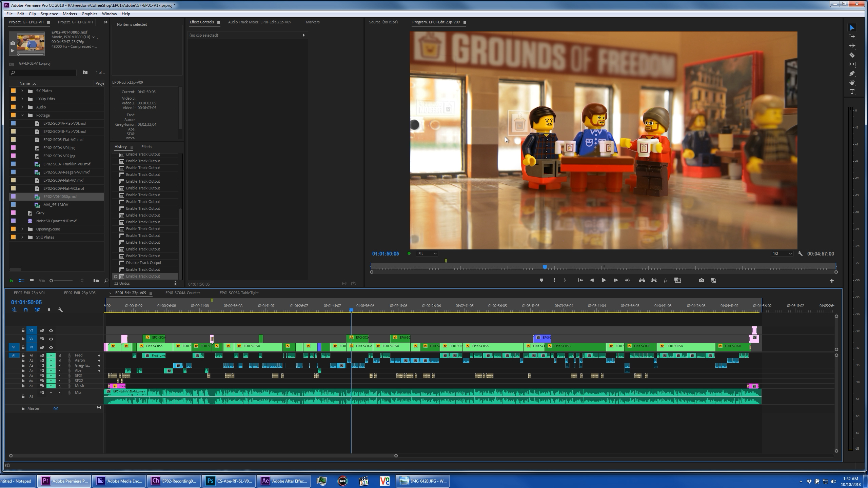The width and height of the screenshot is (868, 488).
Task: Expand the 5K Plates bin
Action: click(22, 91)
